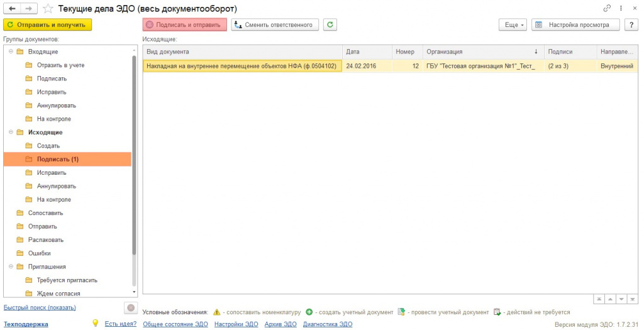The image size is (644, 330).
Task: Click Сменить ответственного button
Action: (x=275, y=25)
